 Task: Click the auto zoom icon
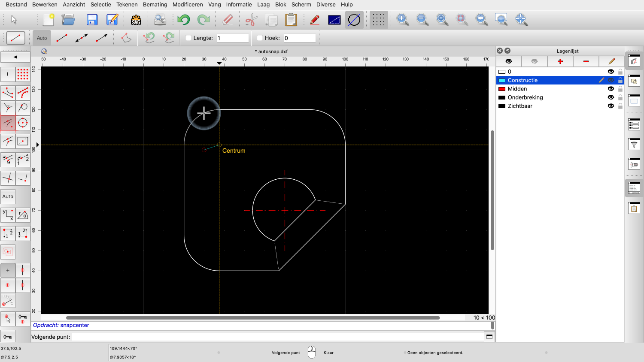pyautogui.click(x=442, y=19)
